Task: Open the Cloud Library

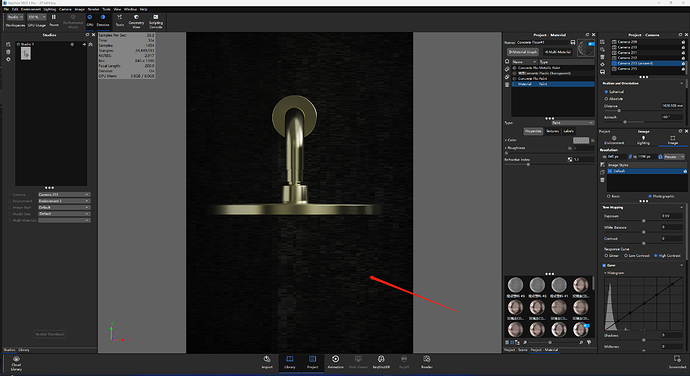Action: (x=16, y=364)
